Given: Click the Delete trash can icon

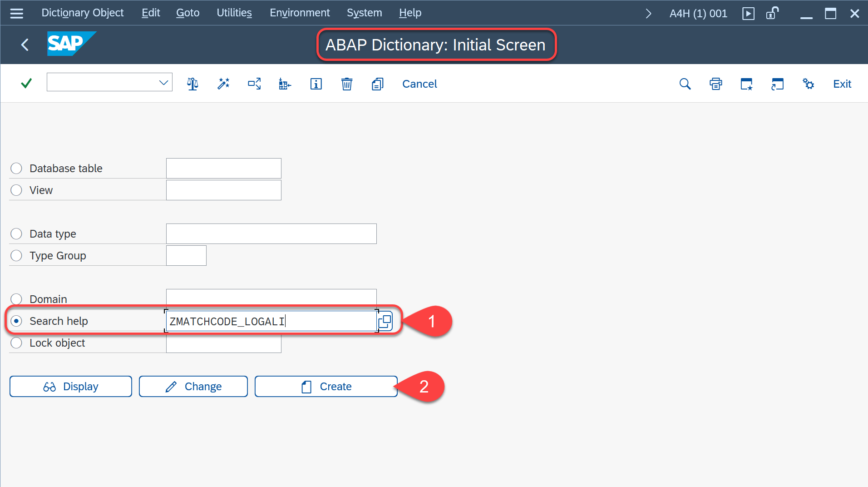Looking at the screenshot, I should (347, 84).
